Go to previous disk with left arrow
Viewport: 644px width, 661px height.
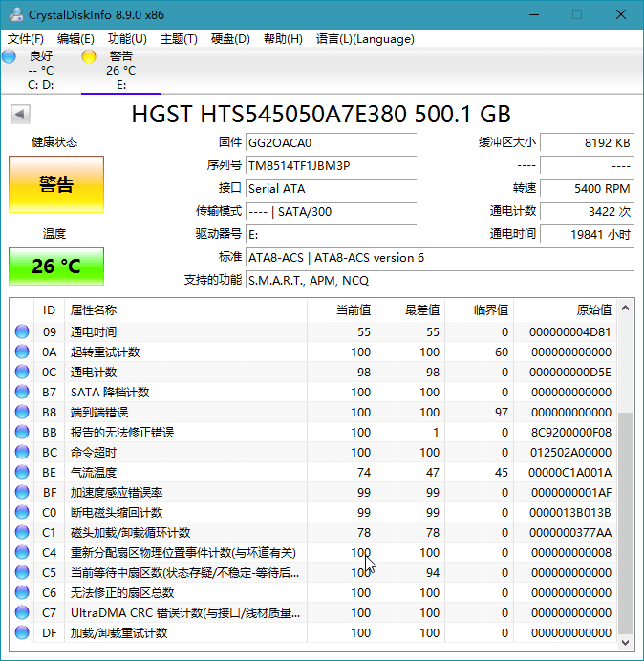click(x=20, y=114)
